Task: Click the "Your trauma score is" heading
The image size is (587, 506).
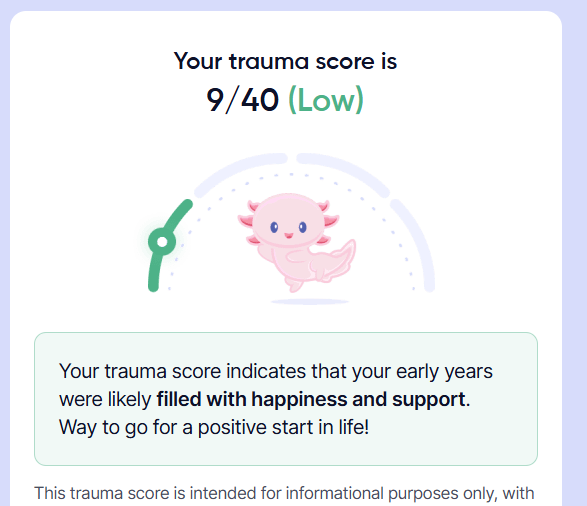Action: (285, 61)
